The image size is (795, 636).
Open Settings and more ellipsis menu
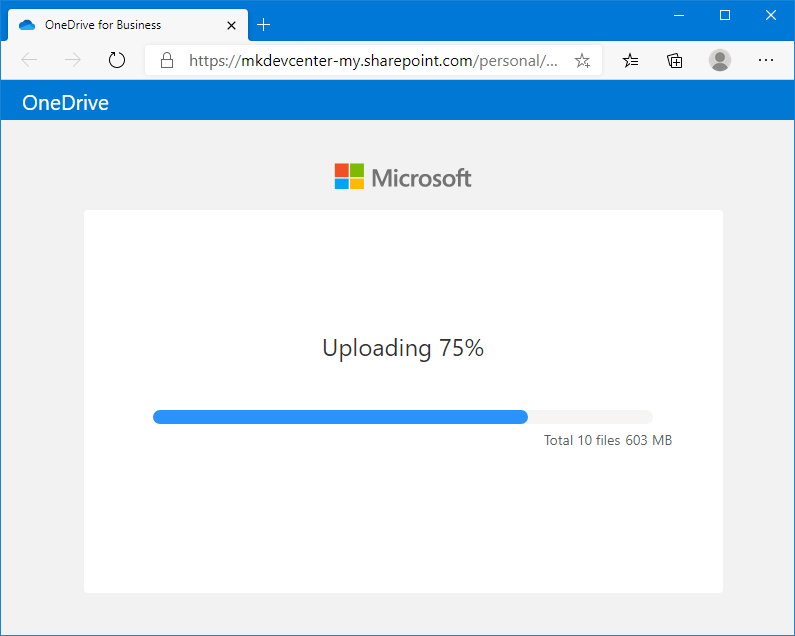point(766,60)
